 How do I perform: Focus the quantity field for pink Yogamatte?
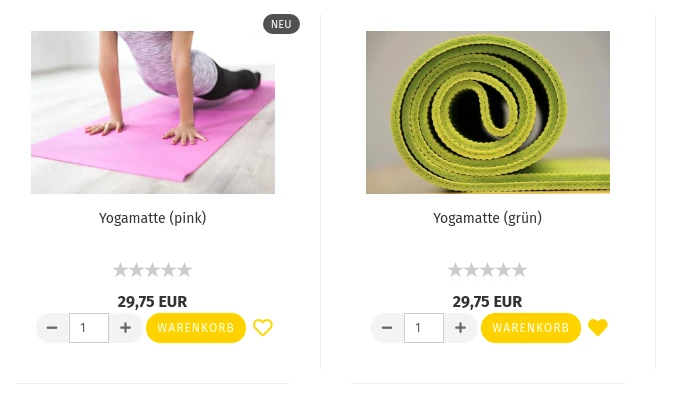tap(88, 328)
